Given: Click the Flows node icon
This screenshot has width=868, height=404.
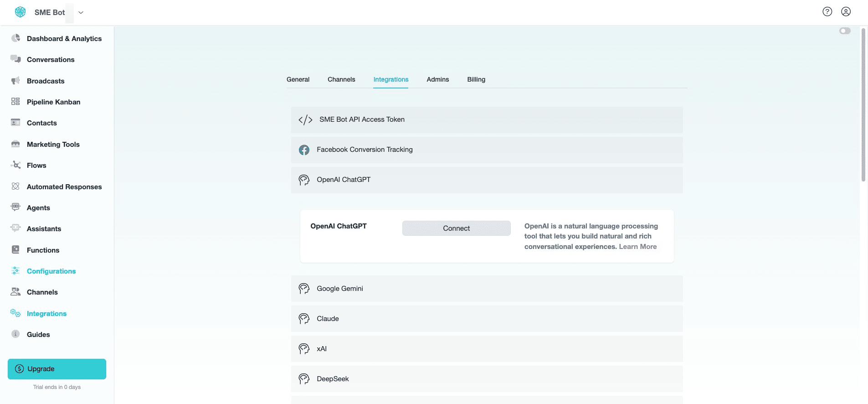Looking at the screenshot, I should pos(16,165).
